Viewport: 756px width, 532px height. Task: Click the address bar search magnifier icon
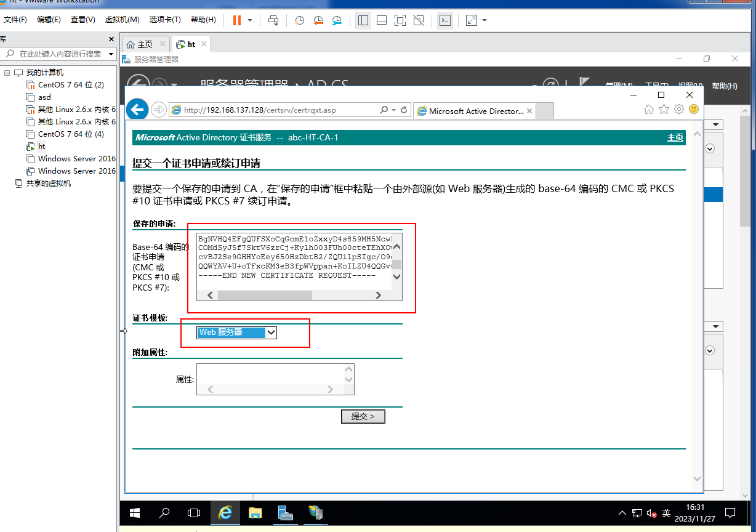[x=384, y=110]
